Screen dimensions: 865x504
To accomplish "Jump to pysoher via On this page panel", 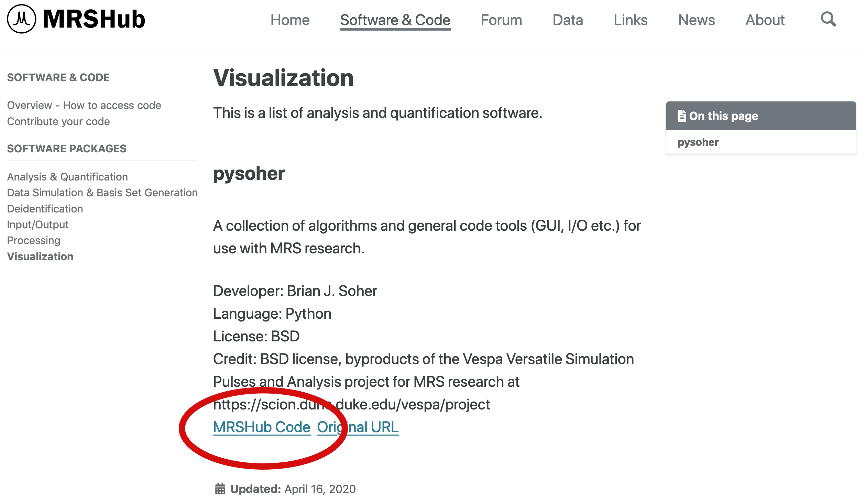I will tap(698, 142).
